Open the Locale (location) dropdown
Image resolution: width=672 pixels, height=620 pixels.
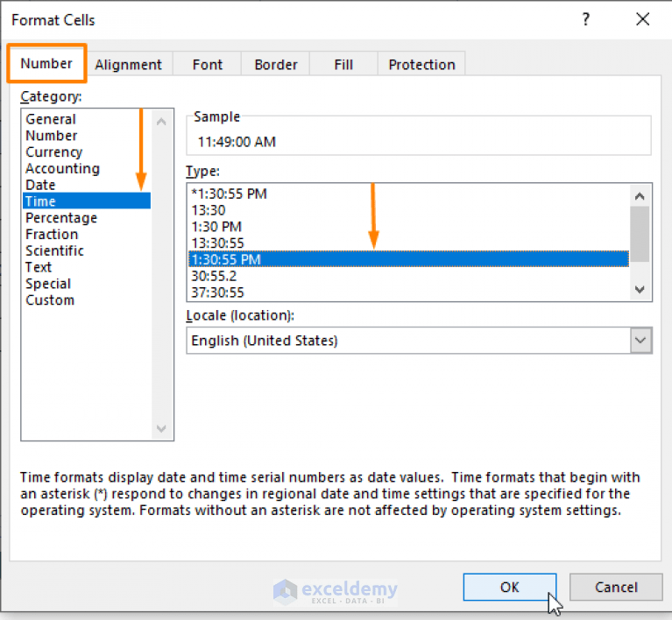click(x=640, y=341)
